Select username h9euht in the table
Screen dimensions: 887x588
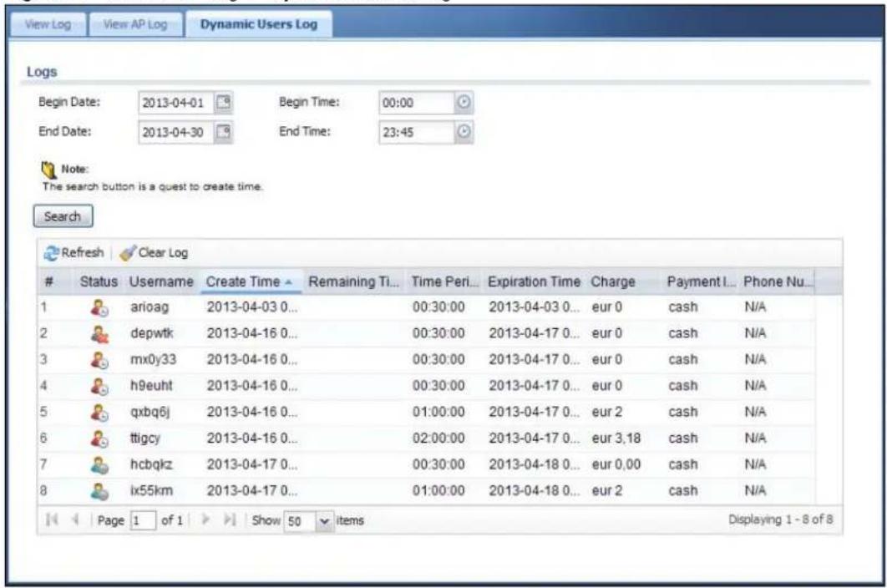tap(151, 386)
